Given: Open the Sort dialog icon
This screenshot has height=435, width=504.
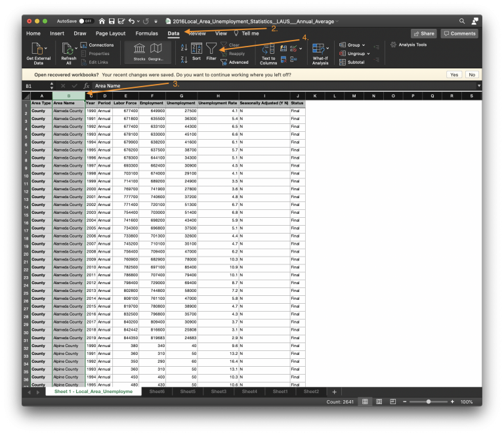Looking at the screenshot, I should tap(196, 49).
